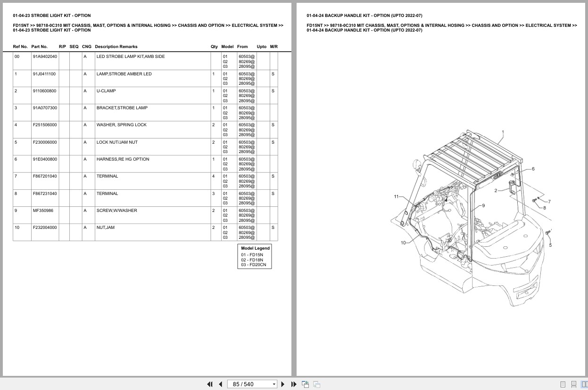Go to the first page
588x390 pixels.
click(210, 384)
